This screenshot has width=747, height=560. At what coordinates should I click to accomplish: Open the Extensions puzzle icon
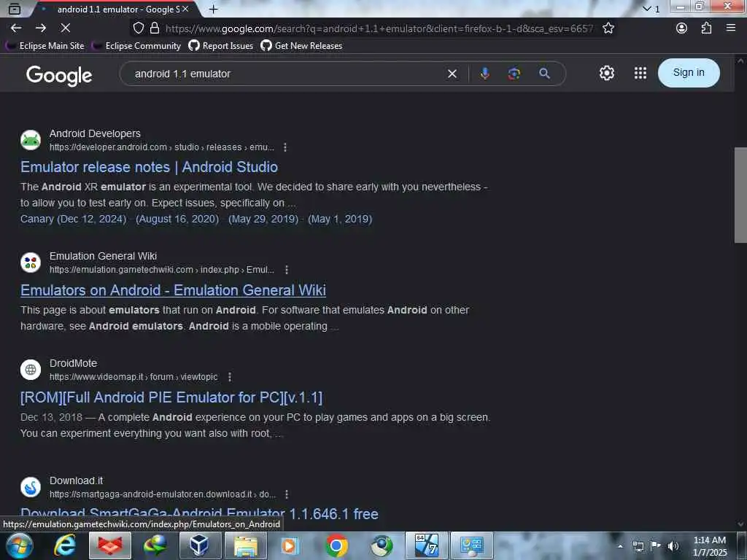[x=706, y=28]
